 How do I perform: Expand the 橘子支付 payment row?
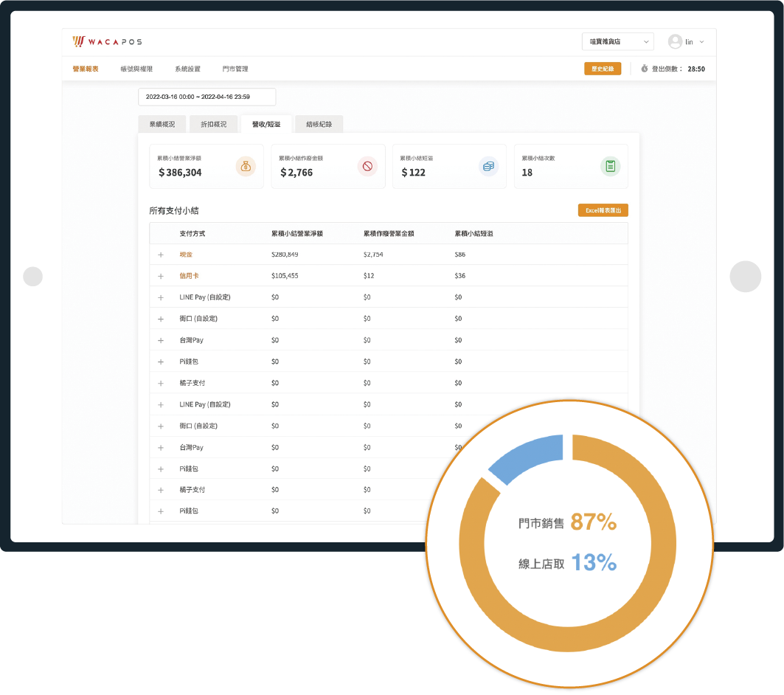160,383
